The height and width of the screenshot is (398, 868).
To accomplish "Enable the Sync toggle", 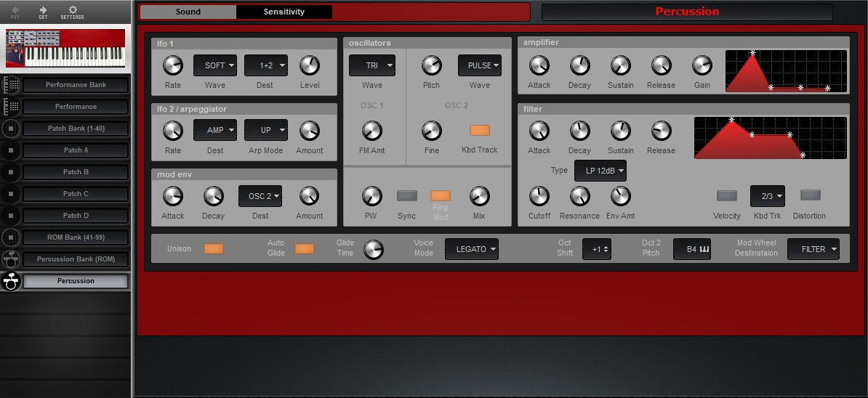I will pyautogui.click(x=406, y=195).
